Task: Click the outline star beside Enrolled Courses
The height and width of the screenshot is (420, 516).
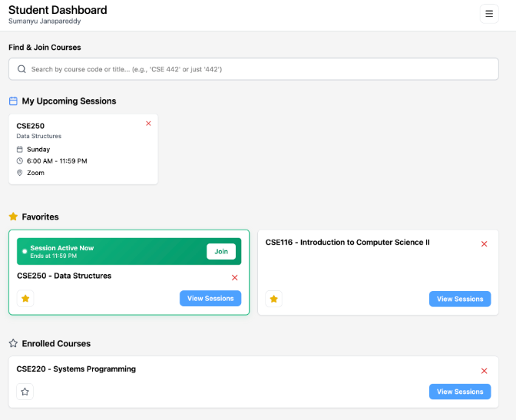Action: 13,343
